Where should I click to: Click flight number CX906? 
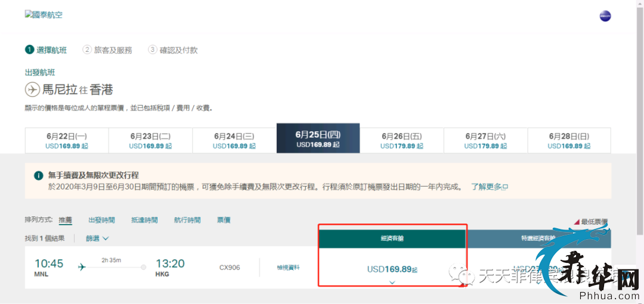tap(230, 268)
